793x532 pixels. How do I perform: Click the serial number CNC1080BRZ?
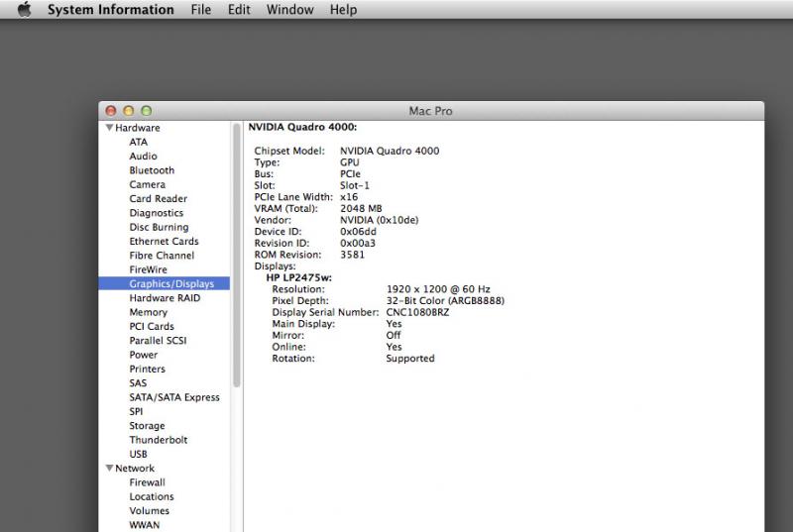tap(417, 312)
